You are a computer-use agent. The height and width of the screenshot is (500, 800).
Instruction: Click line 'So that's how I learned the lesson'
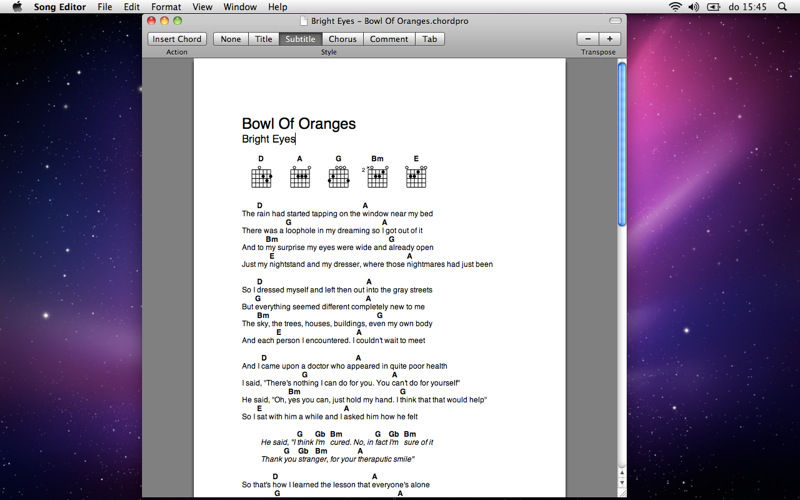[x=336, y=485]
